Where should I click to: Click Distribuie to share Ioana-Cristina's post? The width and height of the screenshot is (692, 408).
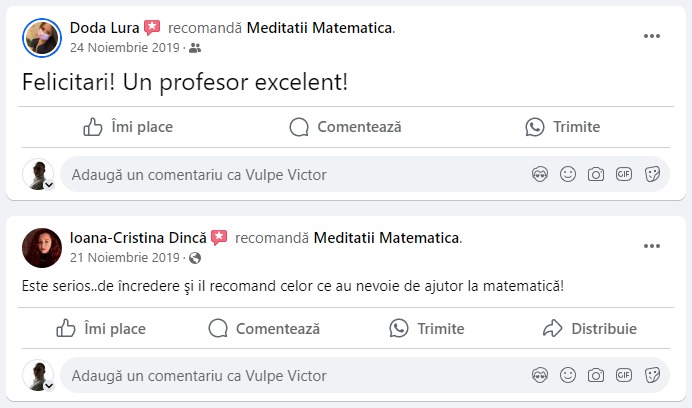point(590,328)
